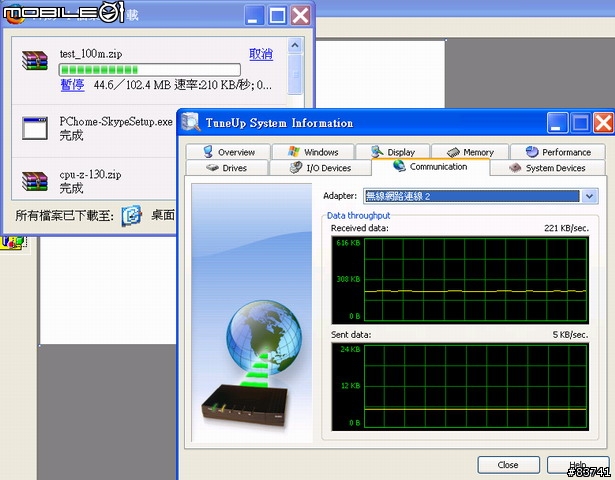Click the drive icon on Drives tab
The width and height of the screenshot is (615, 480).
(x=212, y=168)
